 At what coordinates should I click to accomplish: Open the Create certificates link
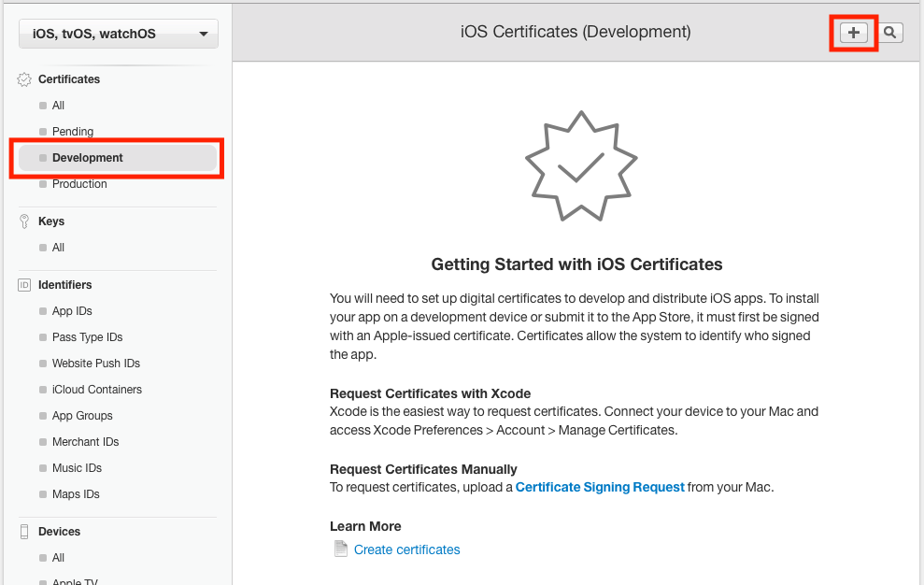[x=406, y=549]
